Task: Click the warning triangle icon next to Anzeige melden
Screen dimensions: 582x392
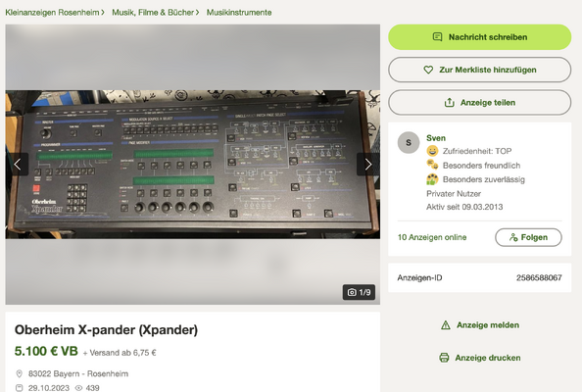Action: click(x=446, y=325)
